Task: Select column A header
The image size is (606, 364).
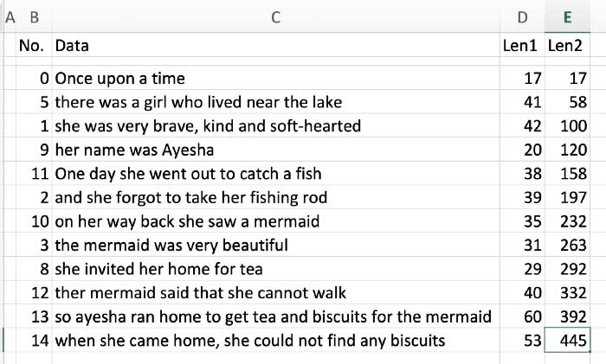Action: point(10,17)
